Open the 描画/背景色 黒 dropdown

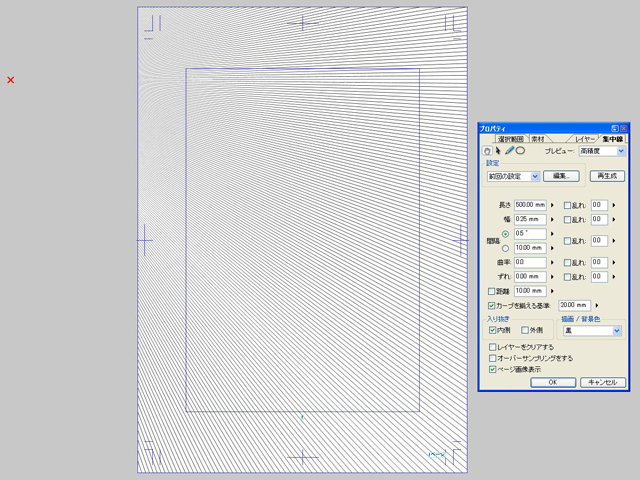point(592,331)
